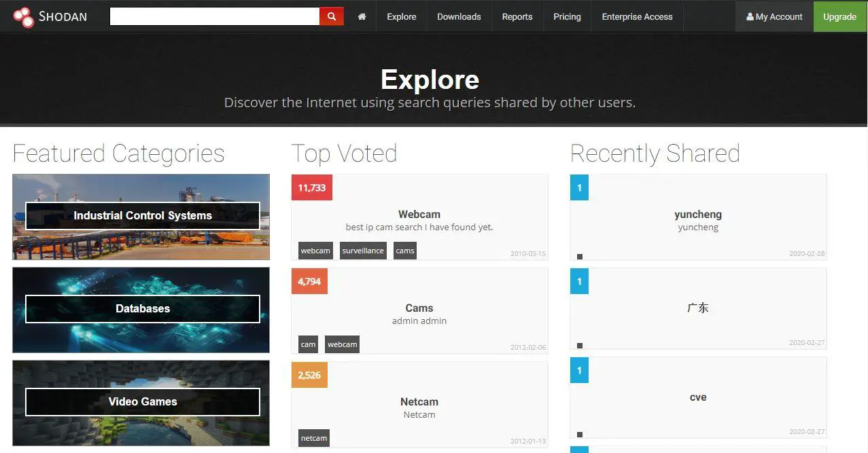Select the surveillance tag
This screenshot has height=453, width=868.
(x=363, y=251)
